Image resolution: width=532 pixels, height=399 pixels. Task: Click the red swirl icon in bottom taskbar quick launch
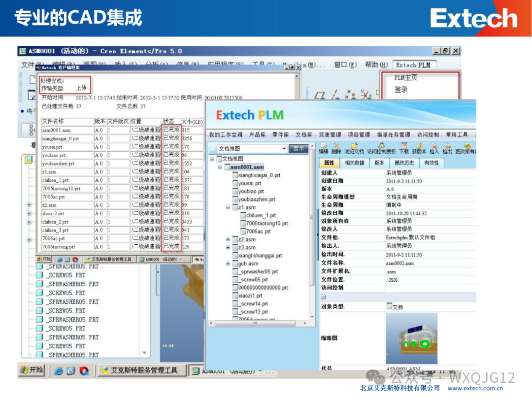point(84,370)
